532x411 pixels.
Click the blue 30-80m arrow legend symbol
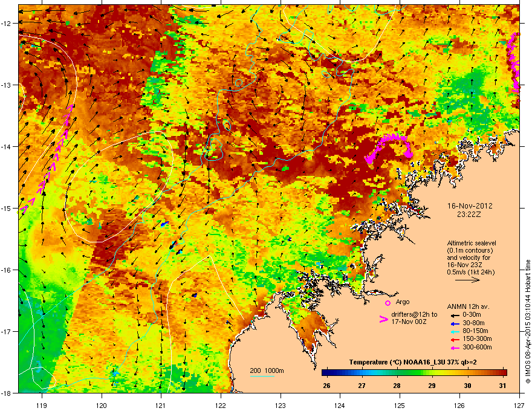(x=455, y=323)
